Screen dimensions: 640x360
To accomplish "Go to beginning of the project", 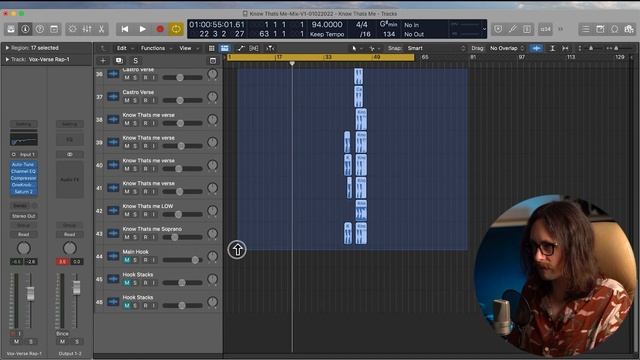I will 125,29.
